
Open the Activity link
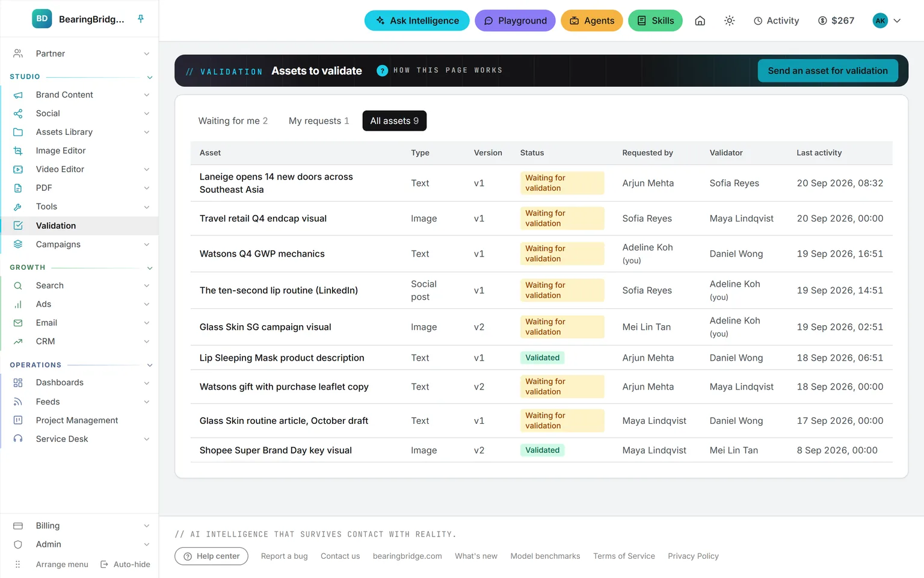pyautogui.click(x=777, y=20)
